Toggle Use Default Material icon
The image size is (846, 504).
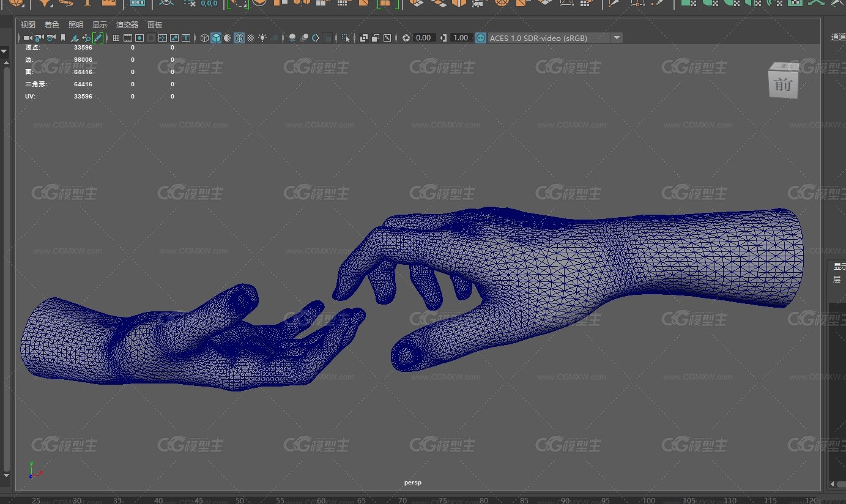(228, 38)
